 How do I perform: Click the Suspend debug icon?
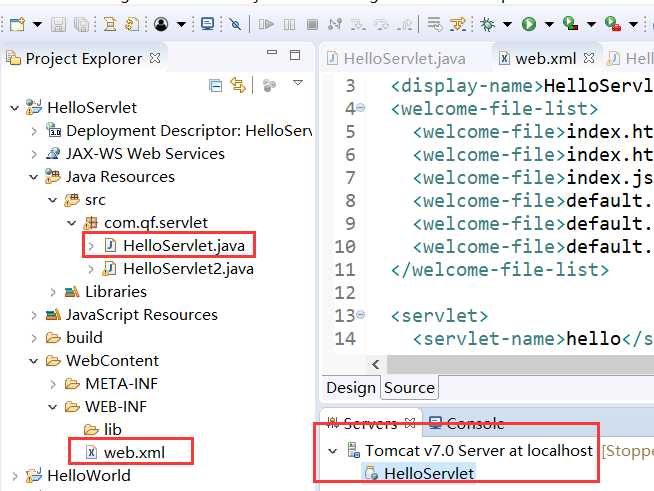click(289, 25)
